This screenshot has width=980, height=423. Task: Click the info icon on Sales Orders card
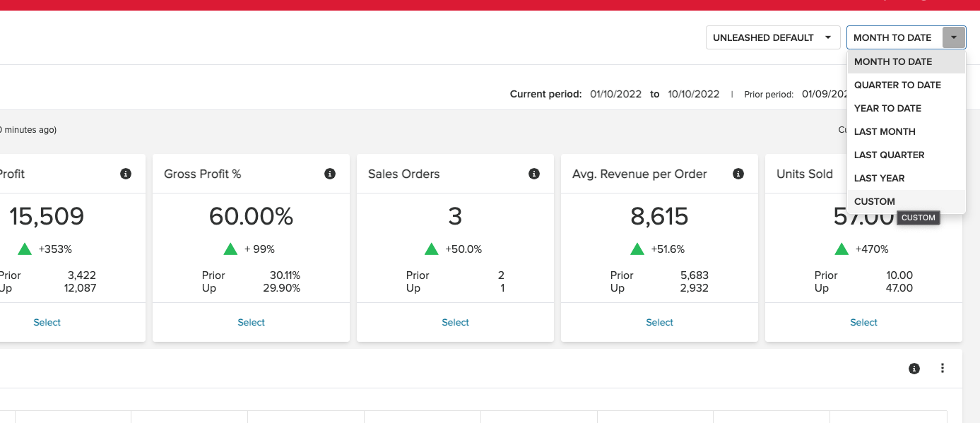(x=533, y=173)
